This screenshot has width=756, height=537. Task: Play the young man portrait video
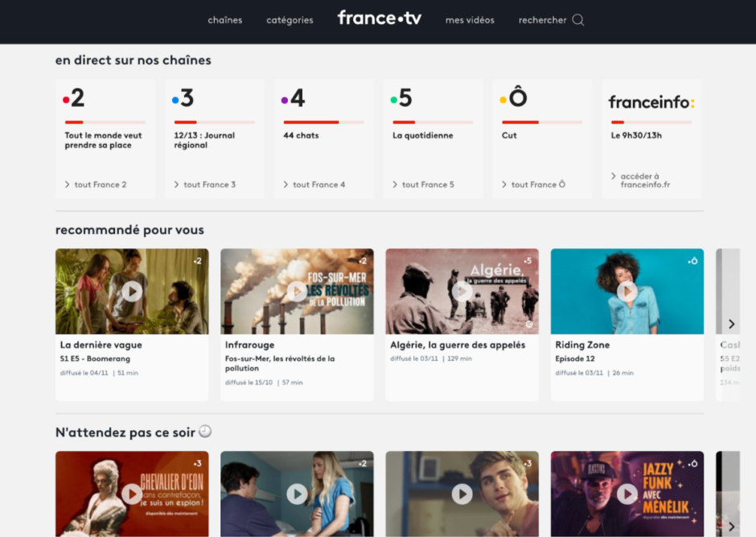pos(462,494)
